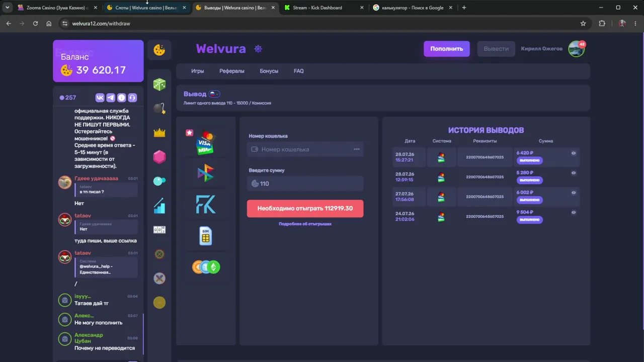This screenshot has width=644, height=362.
Task: Click the red Необходимо отыграть button
Action: point(305,208)
